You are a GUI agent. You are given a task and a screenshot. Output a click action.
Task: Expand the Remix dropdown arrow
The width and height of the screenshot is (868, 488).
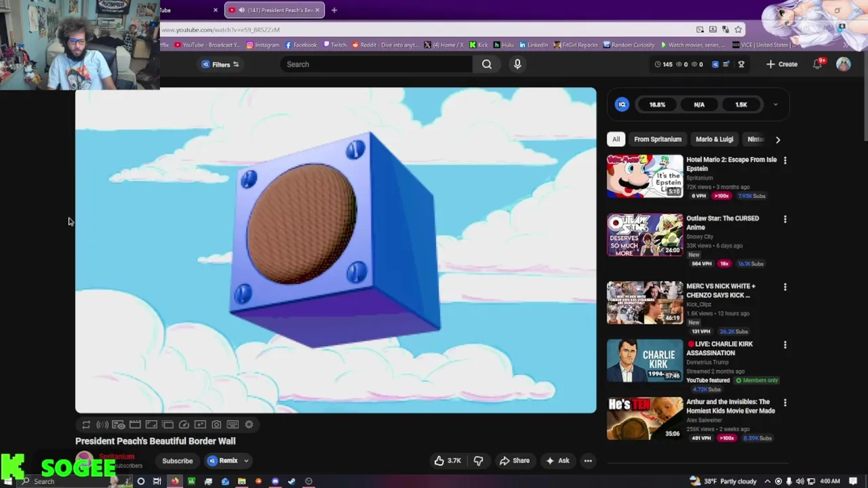click(246, 461)
